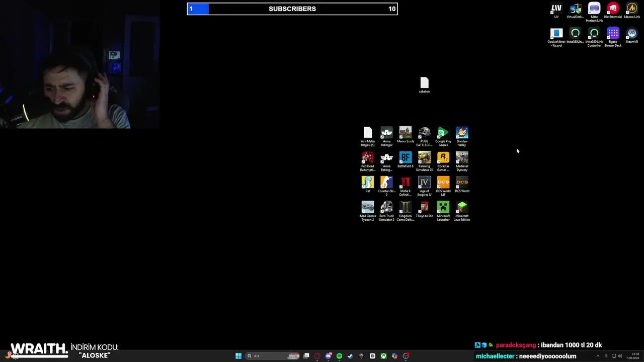Select the Minecraft Java Edition icon
The image size is (644, 362).
tap(462, 212)
